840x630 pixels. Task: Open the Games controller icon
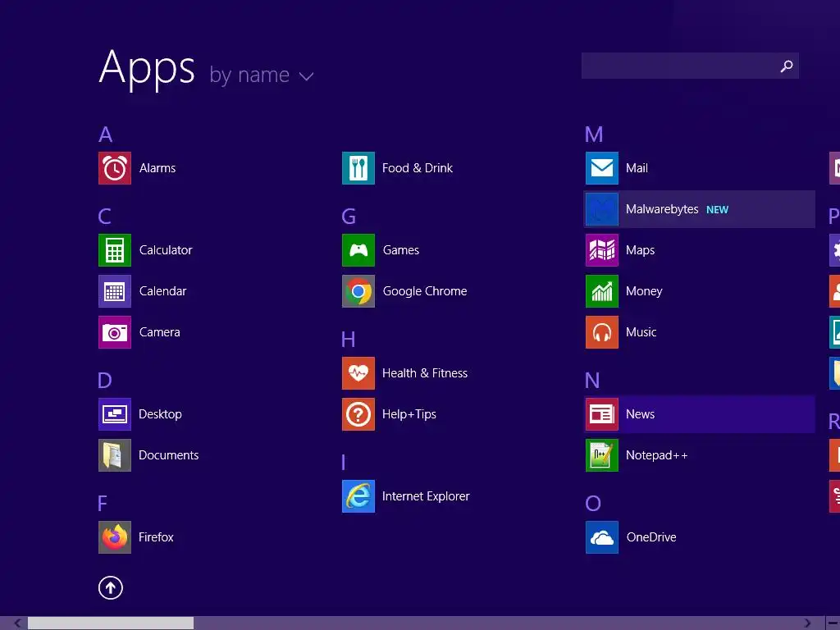[x=358, y=250]
